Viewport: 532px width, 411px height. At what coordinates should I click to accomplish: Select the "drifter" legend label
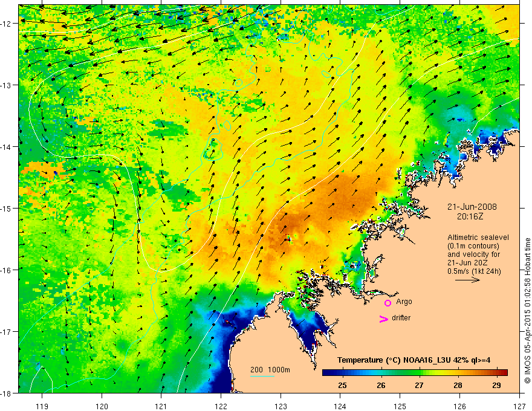401,318
